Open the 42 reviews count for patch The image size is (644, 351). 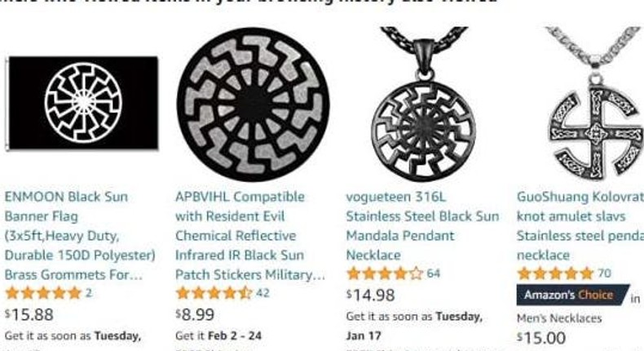262,293
